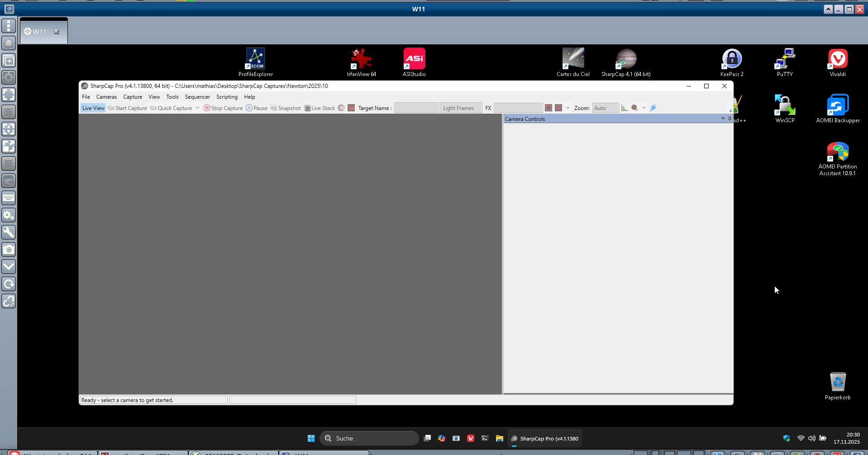The image size is (868, 455).
Task: Click the Windows Start button
Action: click(x=311, y=438)
